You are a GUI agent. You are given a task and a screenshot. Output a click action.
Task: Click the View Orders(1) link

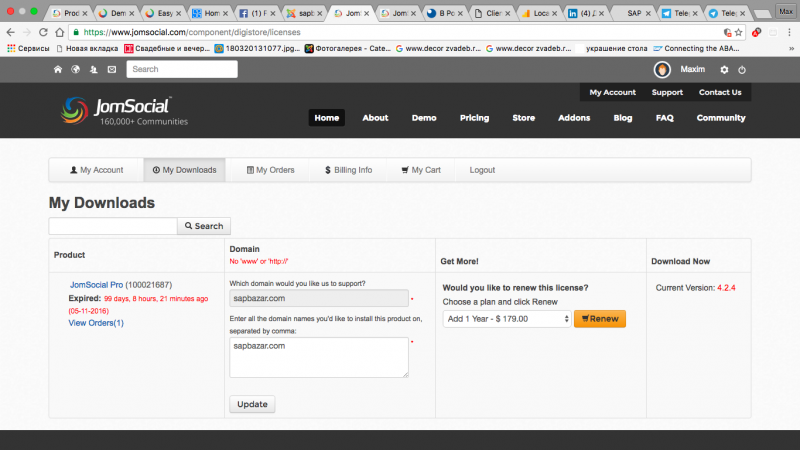(96, 323)
